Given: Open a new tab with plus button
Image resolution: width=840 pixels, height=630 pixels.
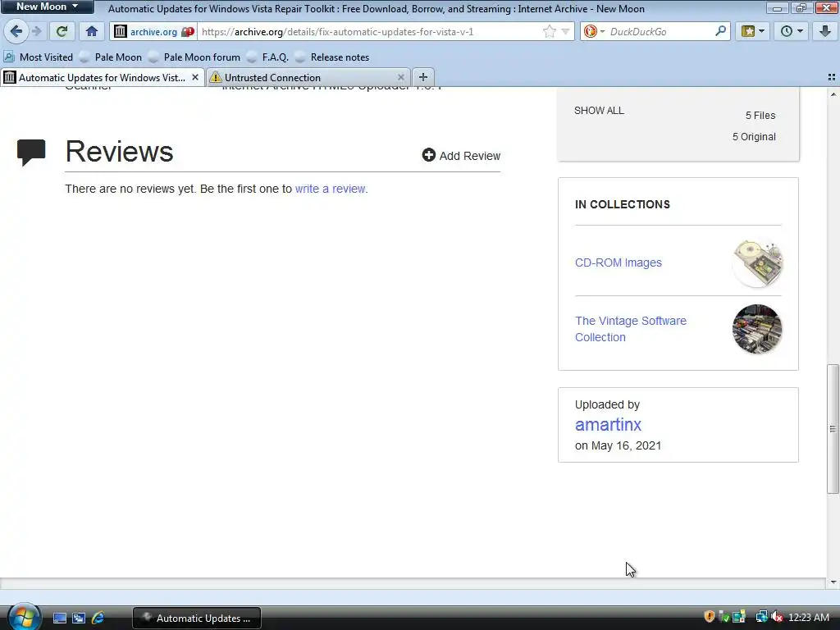Looking at the screenshot, I should 422,77.
